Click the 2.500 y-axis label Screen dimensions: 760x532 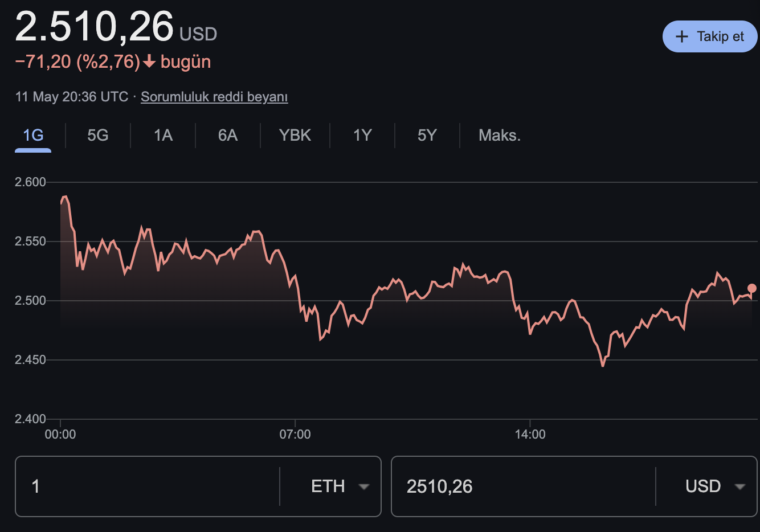tap(30, 301)
